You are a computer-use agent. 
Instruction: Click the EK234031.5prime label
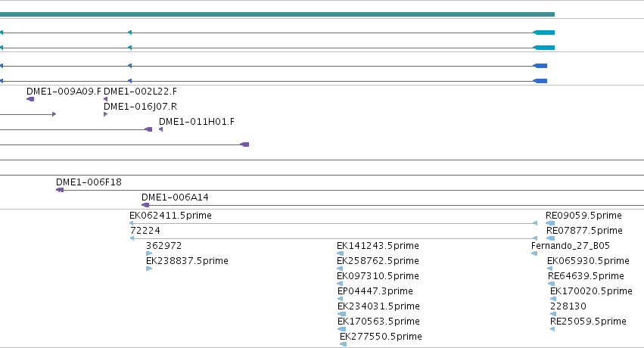378,306
